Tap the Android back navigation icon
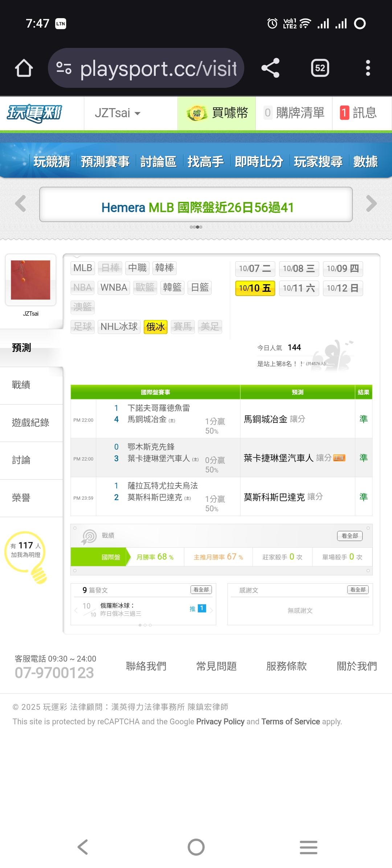This screenshot has height=868, width=392. 83,847
